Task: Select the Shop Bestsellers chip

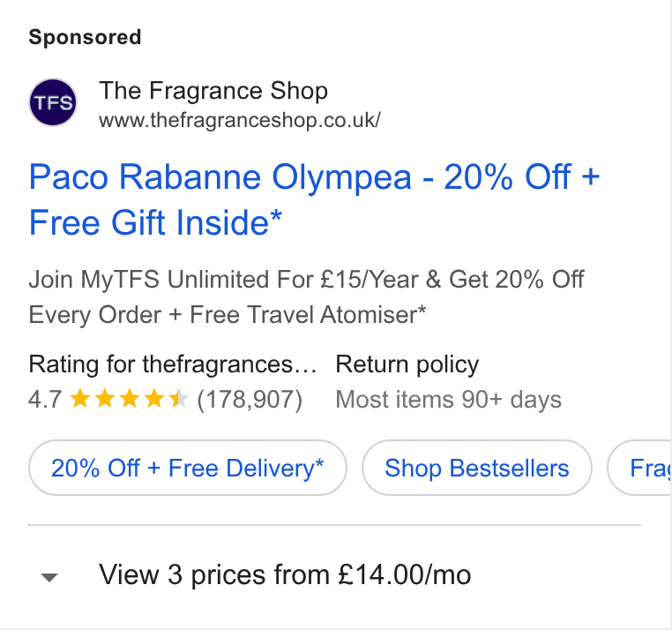Action: [477, 468]
